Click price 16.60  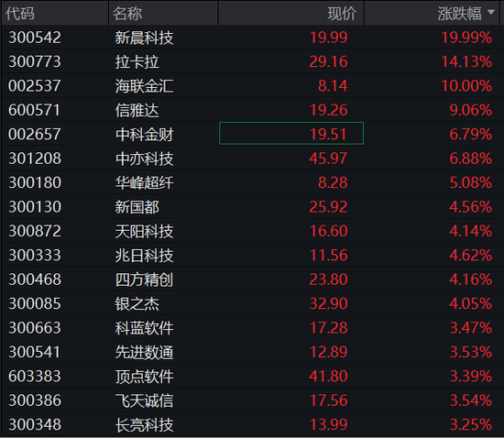(328, 231)
